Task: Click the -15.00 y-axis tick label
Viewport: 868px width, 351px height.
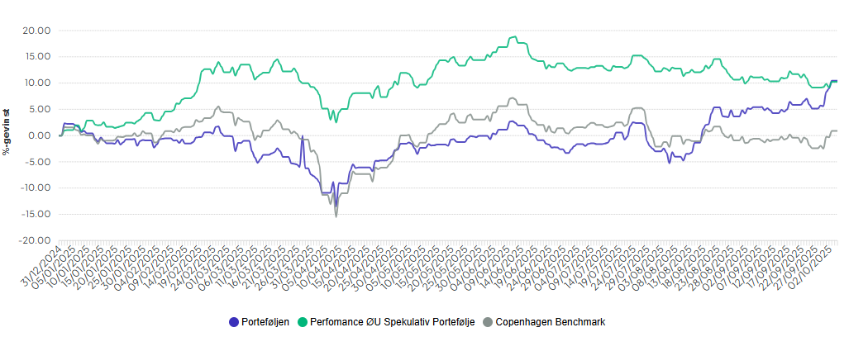Action: [36, 215]
